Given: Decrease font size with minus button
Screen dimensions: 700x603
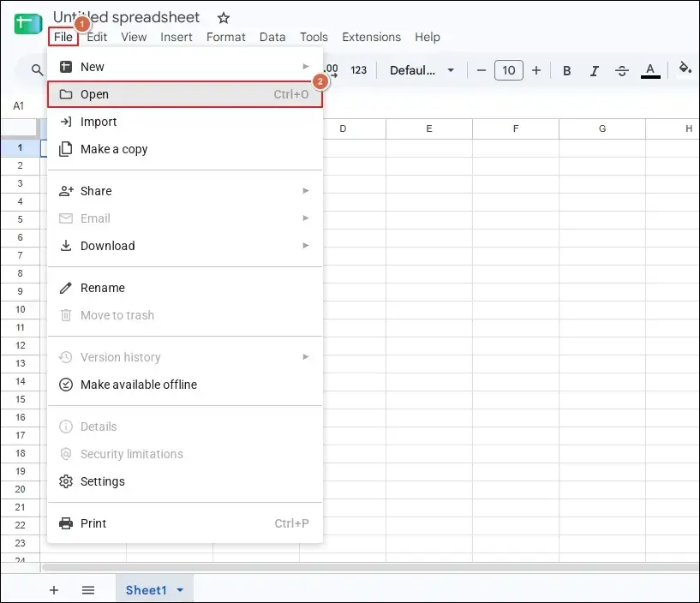Looking at the screenshot, I should pos(481,70).
